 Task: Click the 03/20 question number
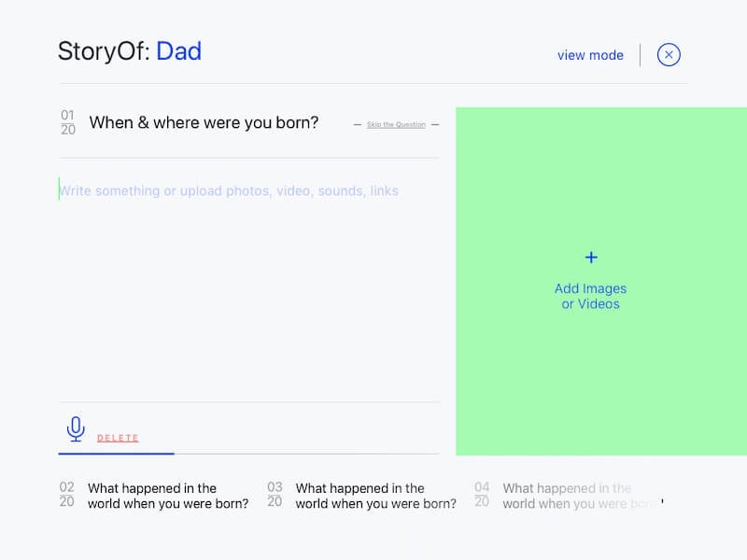[275, 495]
